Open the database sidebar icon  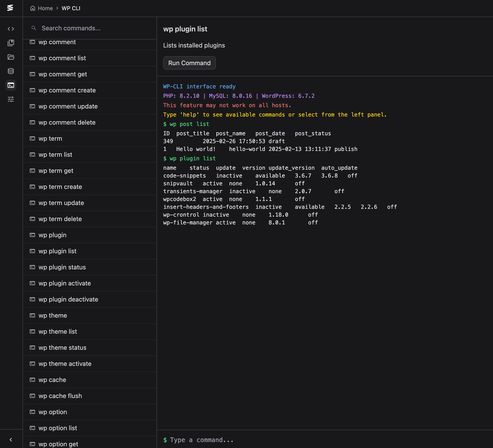[11, 71]
